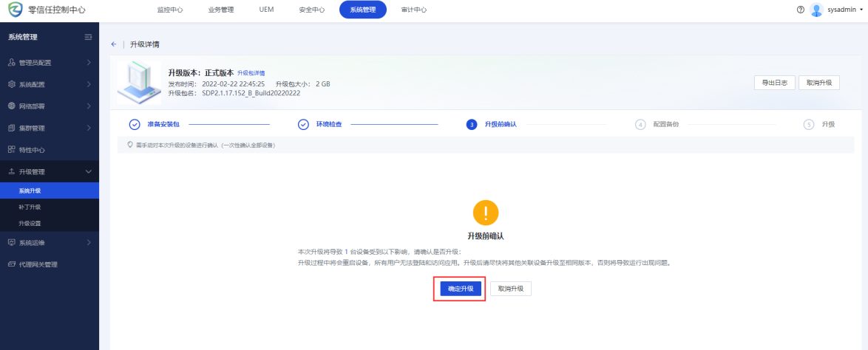Open the 审计中心 top menu
This screenshot has width=868, height=350.
pyautogui.click(x=413, y=10)
